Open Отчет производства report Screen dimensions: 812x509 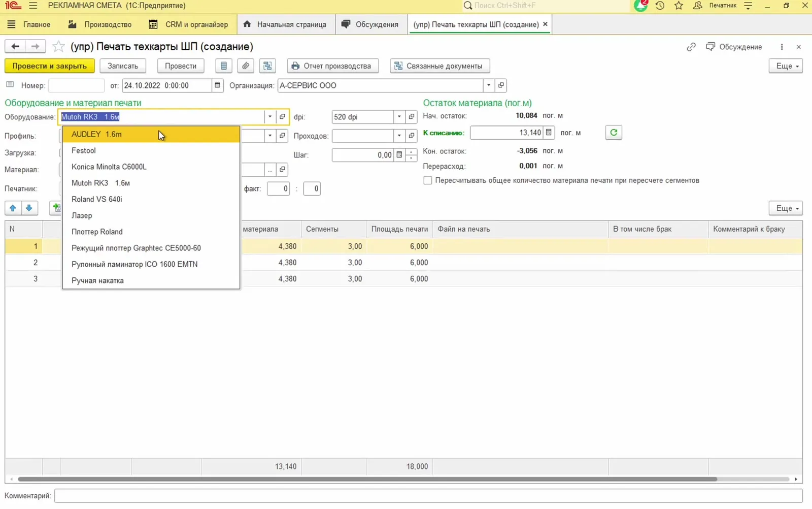click(332, 66)
